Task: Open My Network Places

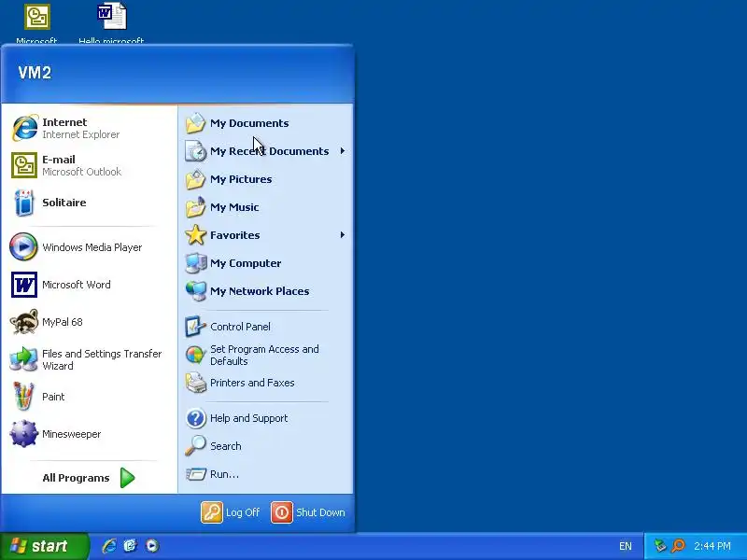Action: point(265,291)
